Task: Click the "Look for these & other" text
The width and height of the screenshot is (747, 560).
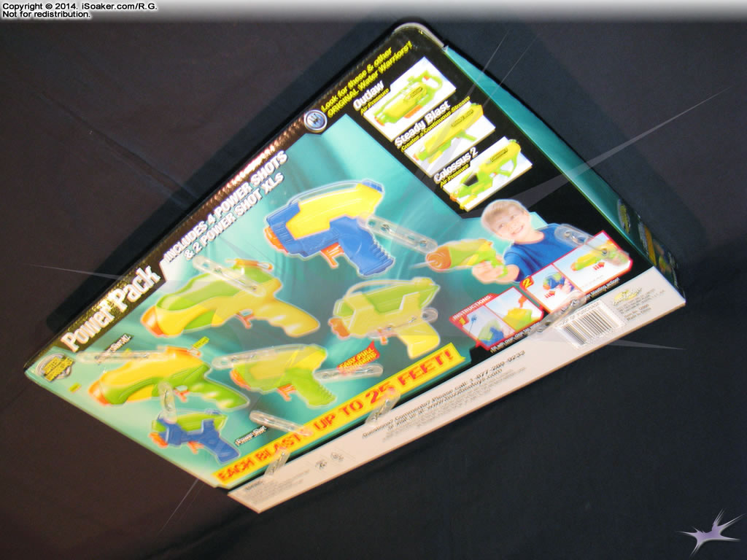Action: pos(357,79)
